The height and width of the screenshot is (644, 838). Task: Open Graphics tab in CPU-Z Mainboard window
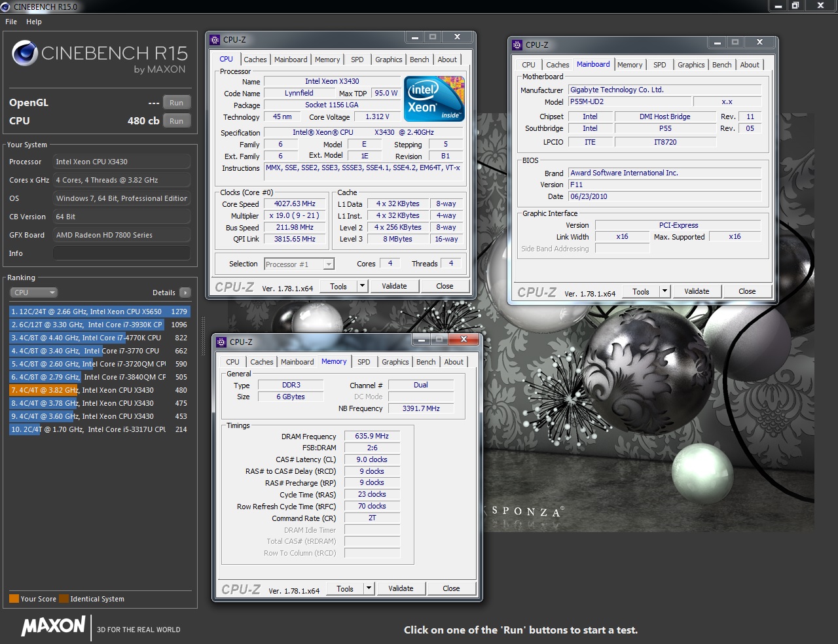point(691,65)
